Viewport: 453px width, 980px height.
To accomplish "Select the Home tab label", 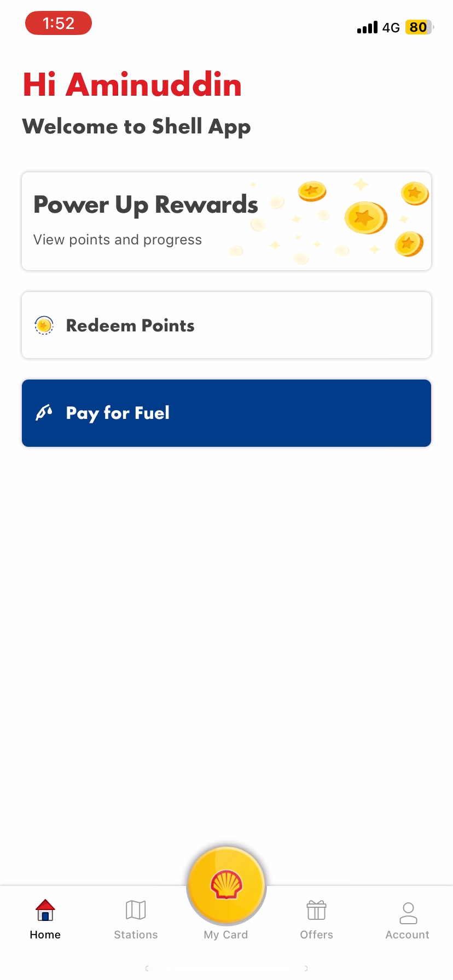I will (45, 935).
